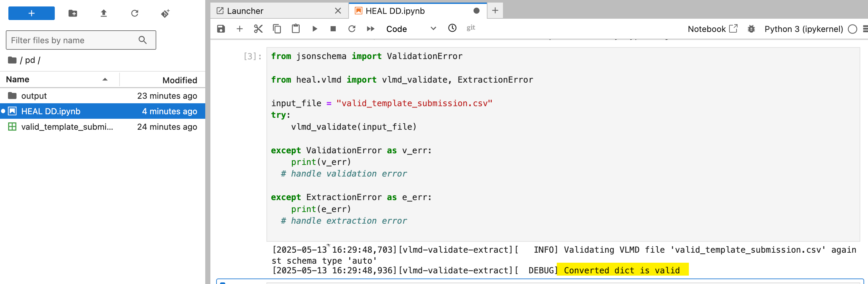The width and height of the screenshot is (868, 284).
Task: Add a new tab with plus button
Action: pyautogui.click(x=495, y=10)
